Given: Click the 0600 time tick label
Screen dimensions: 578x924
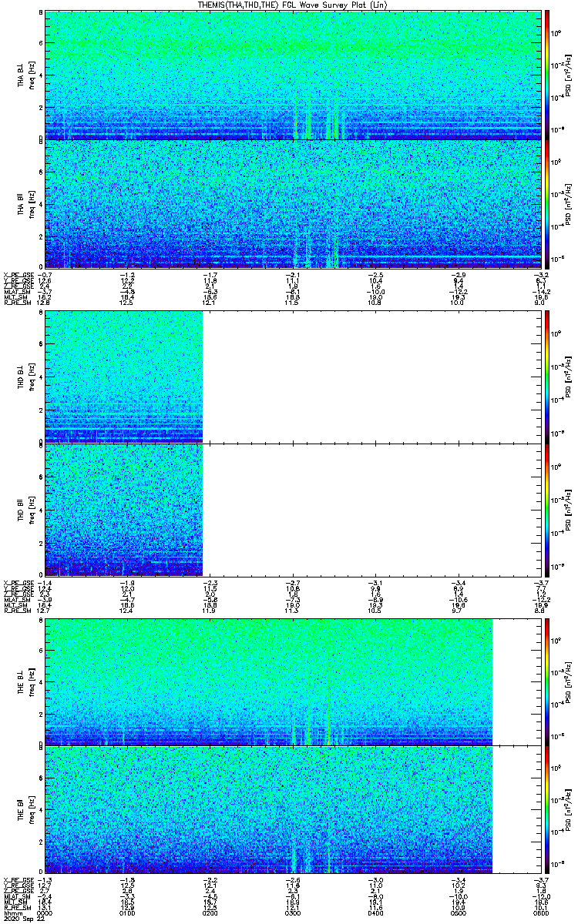Looking at the screenshot, I should point(541,912).
